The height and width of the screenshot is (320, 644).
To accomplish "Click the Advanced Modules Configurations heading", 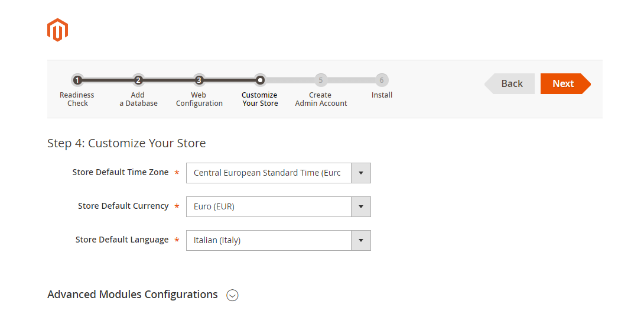I will click(x=132, y=295).
